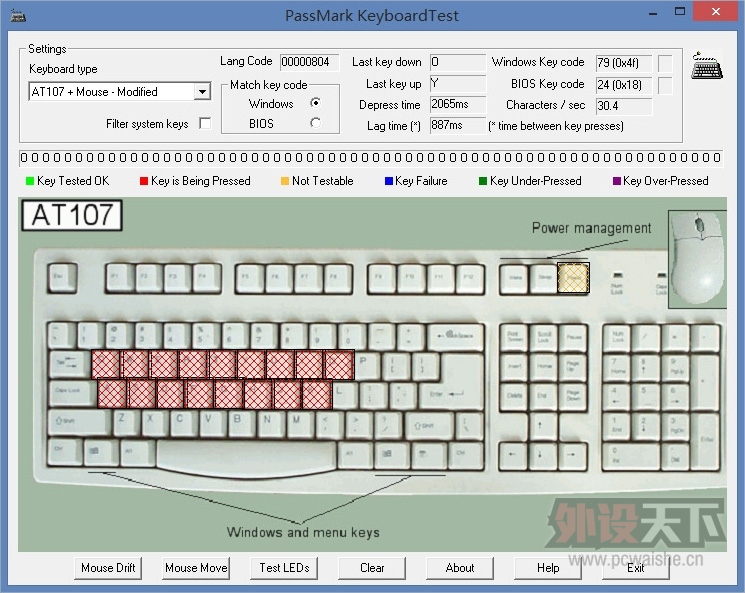Click the Power management label

pos(591,228)
